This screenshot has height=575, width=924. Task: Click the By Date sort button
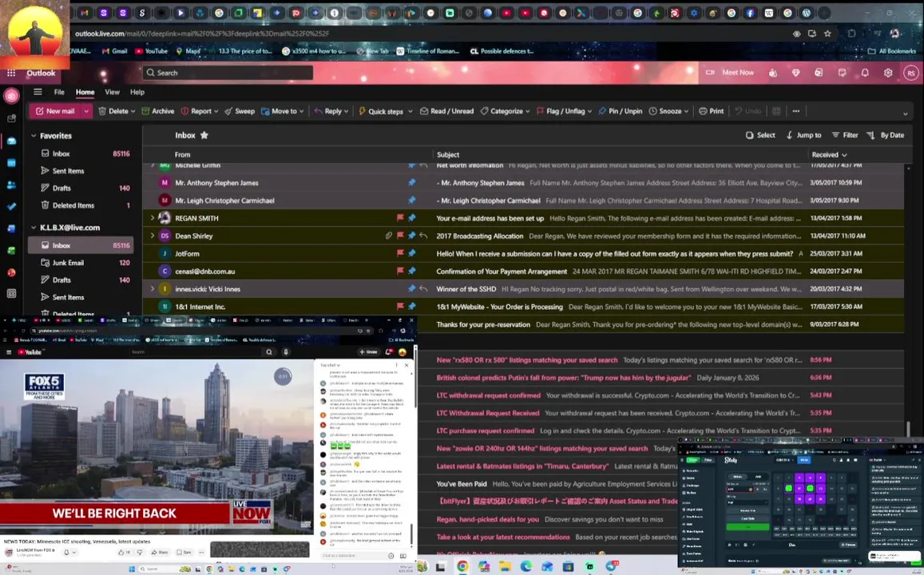pos(885,135)
